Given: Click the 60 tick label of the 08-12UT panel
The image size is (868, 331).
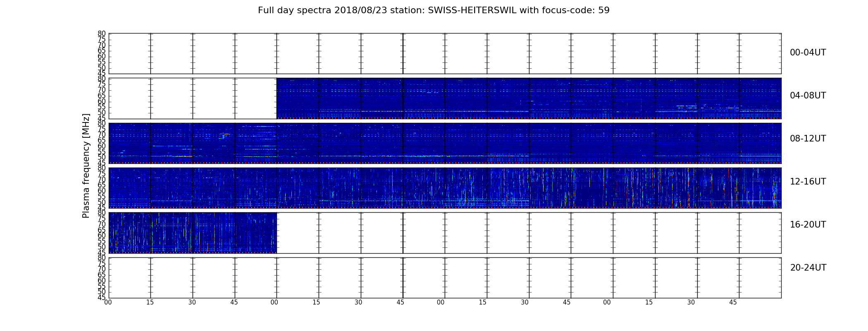Looking at the screenshot, I should point(102,146).
